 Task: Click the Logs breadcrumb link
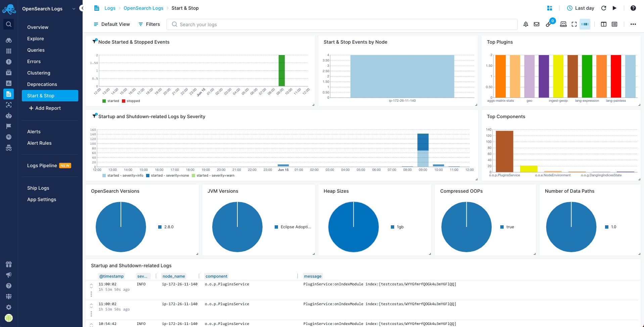pos(110,8)
